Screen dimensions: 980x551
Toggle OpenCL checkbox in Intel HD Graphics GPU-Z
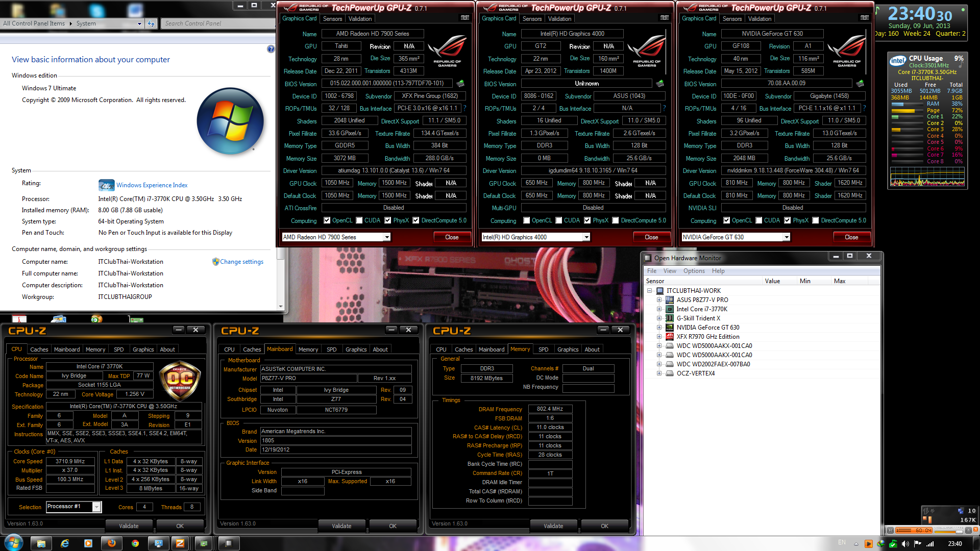pos(527,220)
